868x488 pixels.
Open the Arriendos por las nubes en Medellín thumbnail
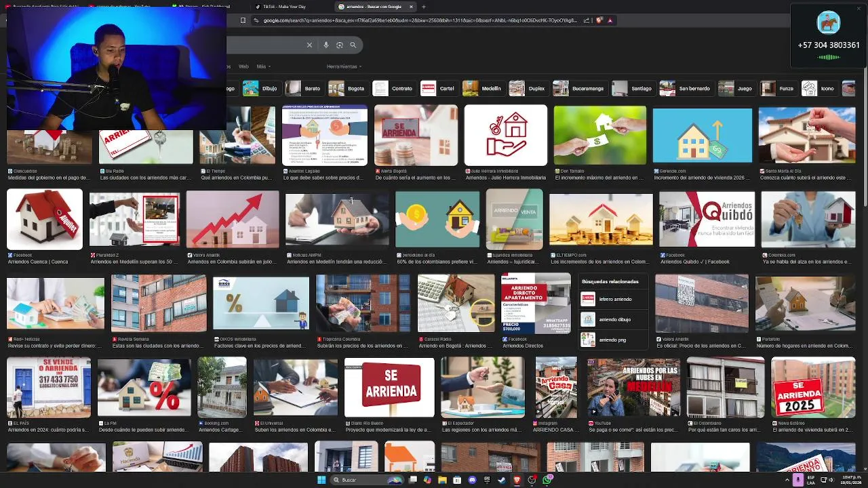click(633, 388)
